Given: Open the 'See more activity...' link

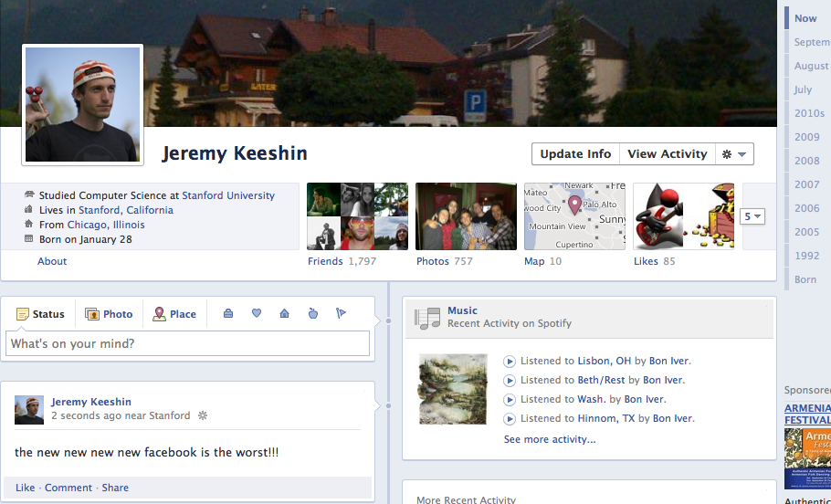Looking at the screenshot, I should (549, 439).
